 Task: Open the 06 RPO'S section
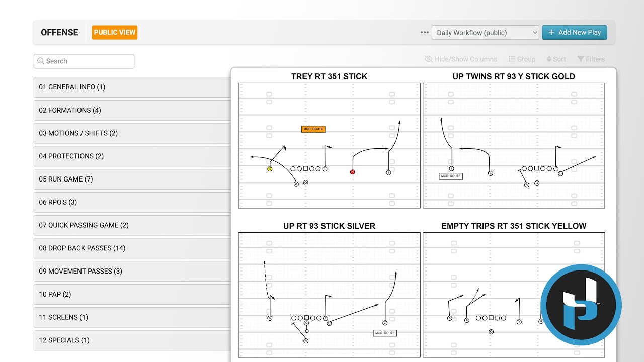[132, 202]
